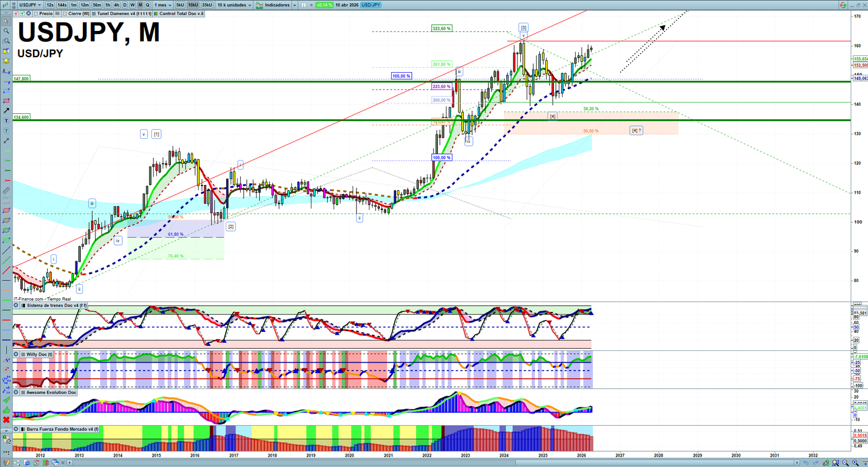
Task: Pick the line segment drawing tool
Action: coord(7,140)
